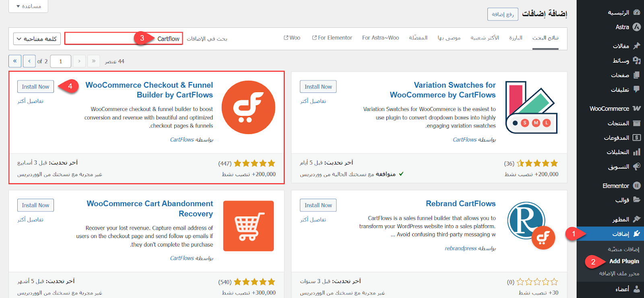
Task: View more details for Funnel Builder plugin
Action: [30, 101]
